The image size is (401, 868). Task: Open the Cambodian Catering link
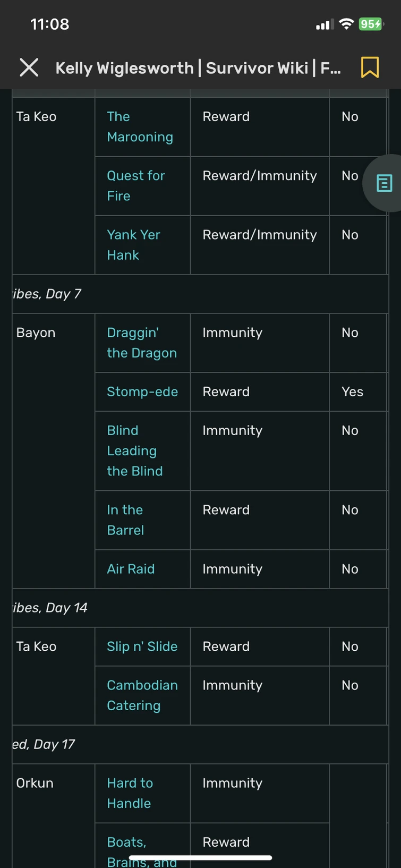pos(142,695)
